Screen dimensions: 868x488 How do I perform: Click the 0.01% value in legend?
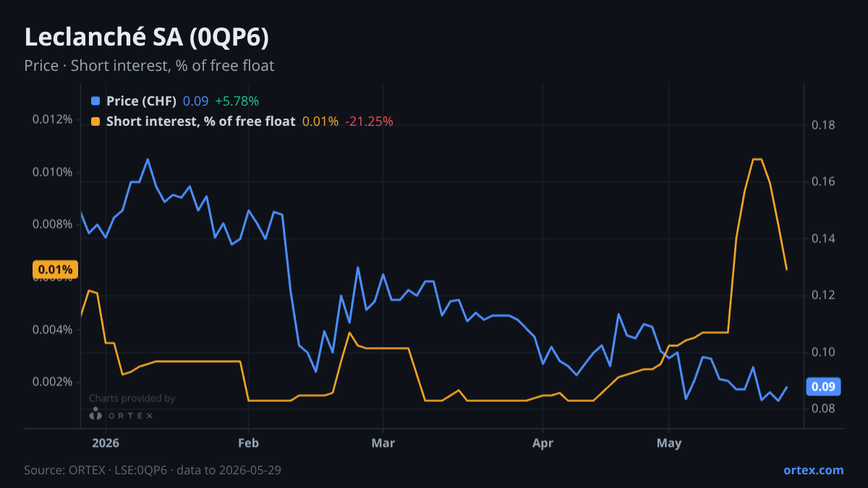tap(320, 121)
